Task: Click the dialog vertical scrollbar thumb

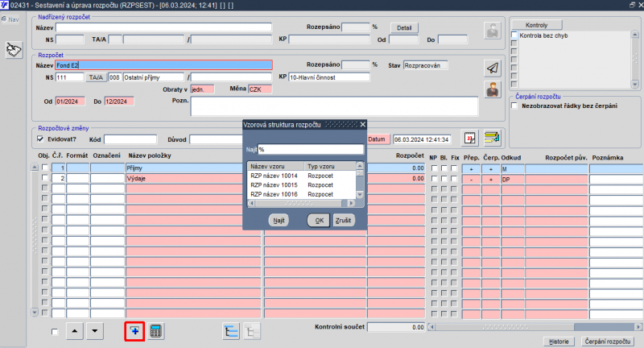Action: (360, 173)
